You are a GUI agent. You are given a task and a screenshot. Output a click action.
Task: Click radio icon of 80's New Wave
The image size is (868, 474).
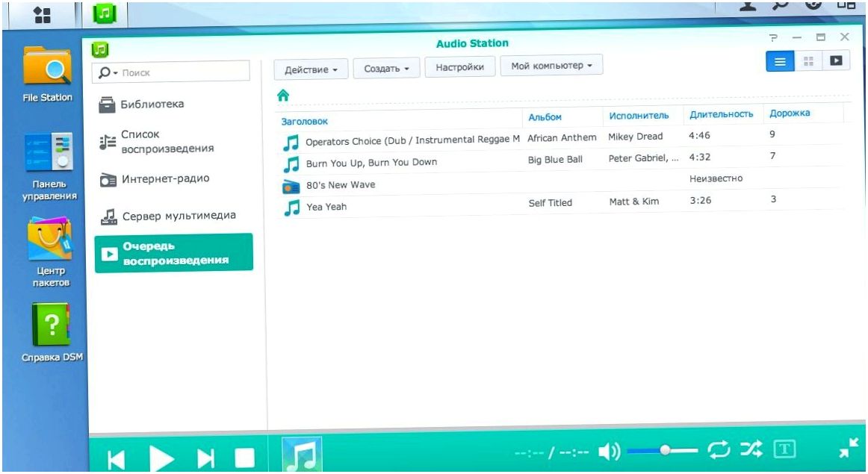coord(291,187)
